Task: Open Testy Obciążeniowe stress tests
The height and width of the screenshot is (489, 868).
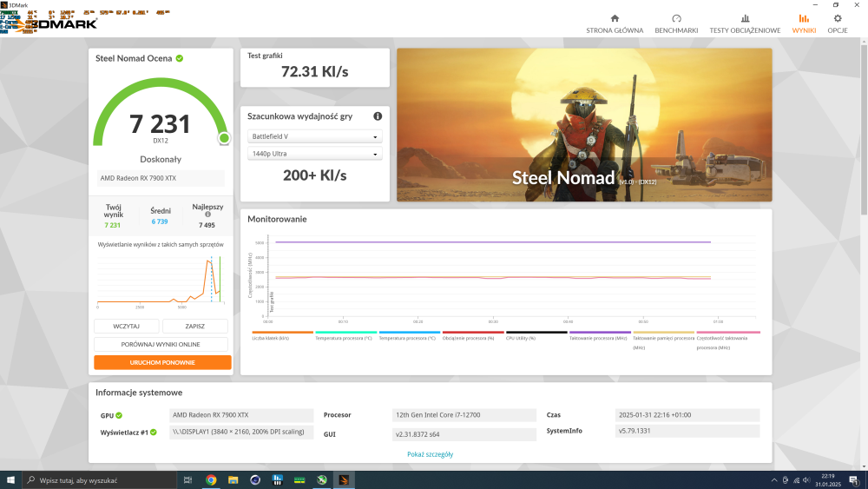Action: 745,23
